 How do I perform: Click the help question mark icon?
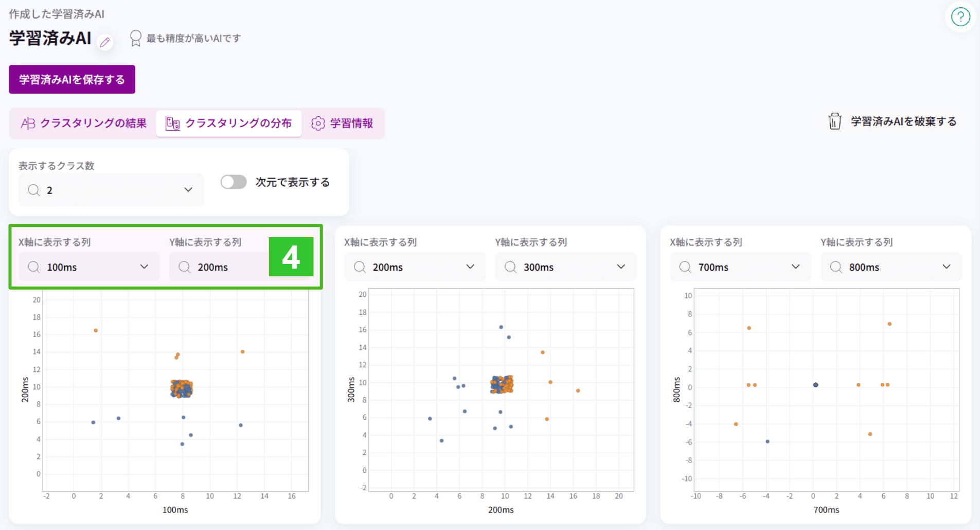pyautogui.click(x=960, y=17)
